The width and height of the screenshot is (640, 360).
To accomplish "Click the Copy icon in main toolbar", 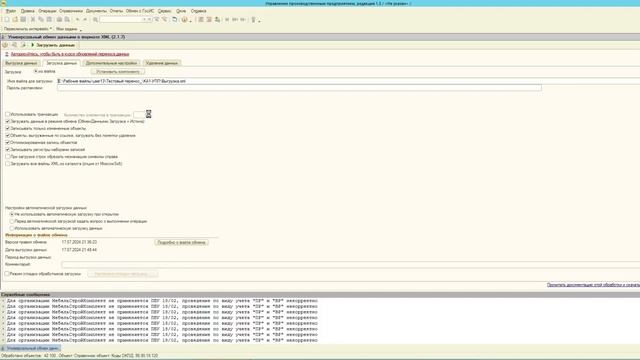I will 41,19.
